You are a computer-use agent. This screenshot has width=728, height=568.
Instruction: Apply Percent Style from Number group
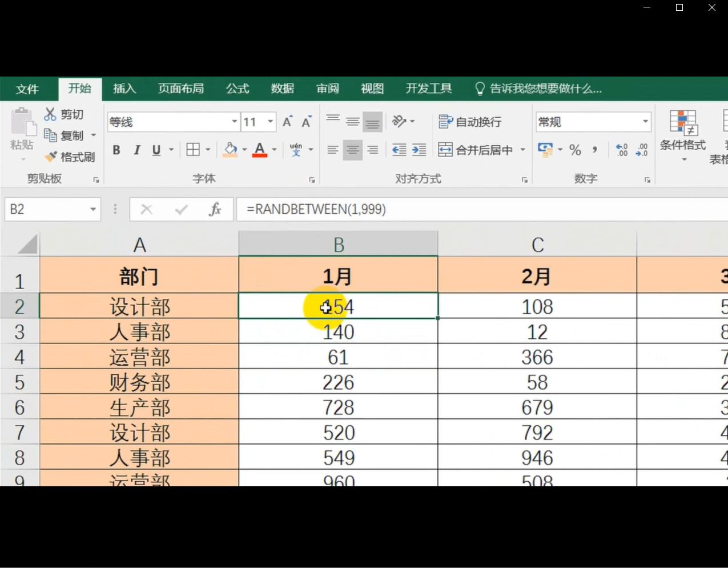pyautogui.click(x=575, y=150)
